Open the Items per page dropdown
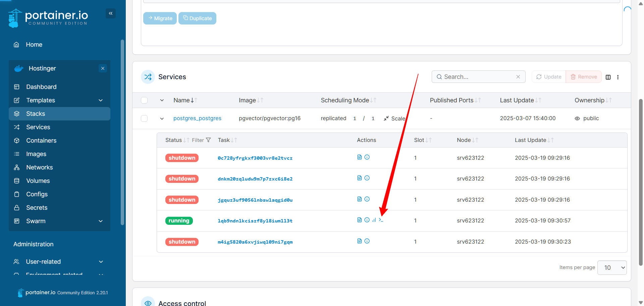Viewport: 644px width, 306px height. (x=612, y=268)
